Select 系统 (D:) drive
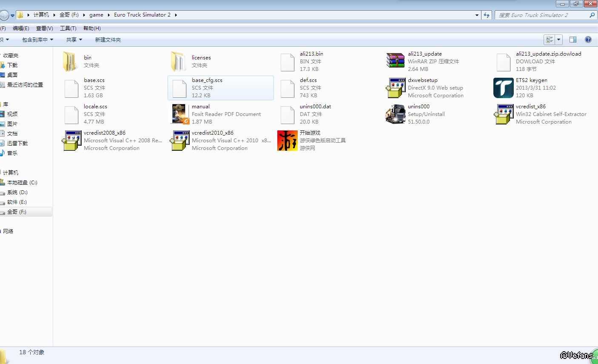 click(x=17, y=192)
